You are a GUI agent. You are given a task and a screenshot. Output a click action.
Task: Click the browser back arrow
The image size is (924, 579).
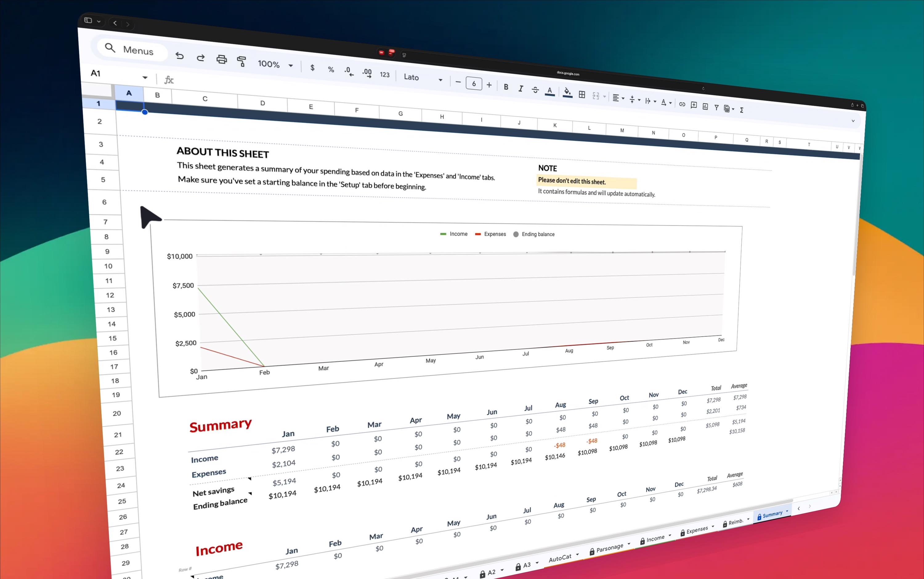tap(115, 23)
